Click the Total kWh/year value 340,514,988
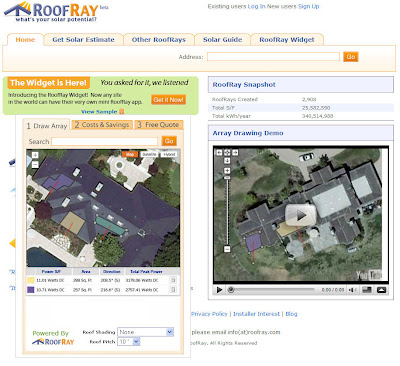Screen dimensions: 400x366 pyautogui.click(x=317, y=116)
